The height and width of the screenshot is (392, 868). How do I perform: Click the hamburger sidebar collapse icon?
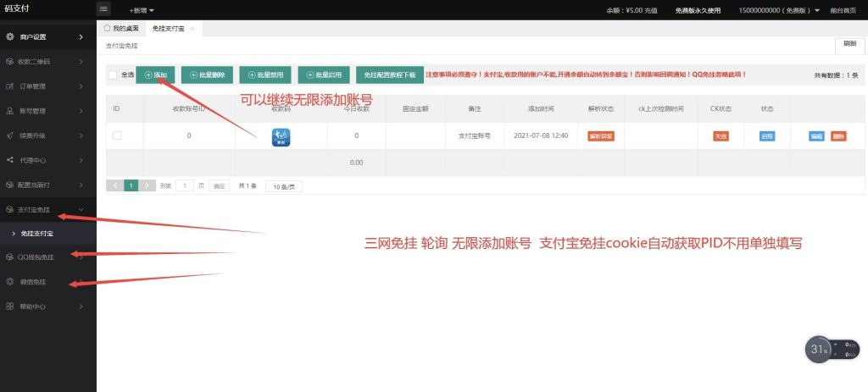click(104, 9)
